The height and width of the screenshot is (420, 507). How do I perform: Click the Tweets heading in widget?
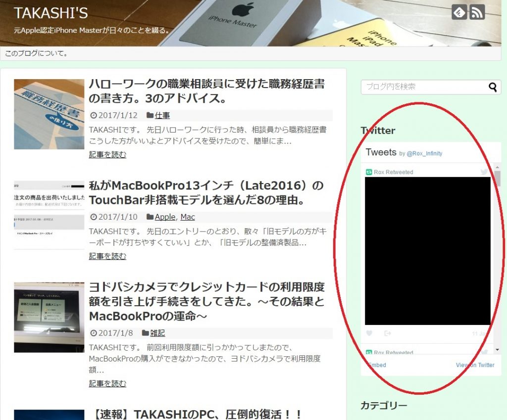(x=381, y=152)
